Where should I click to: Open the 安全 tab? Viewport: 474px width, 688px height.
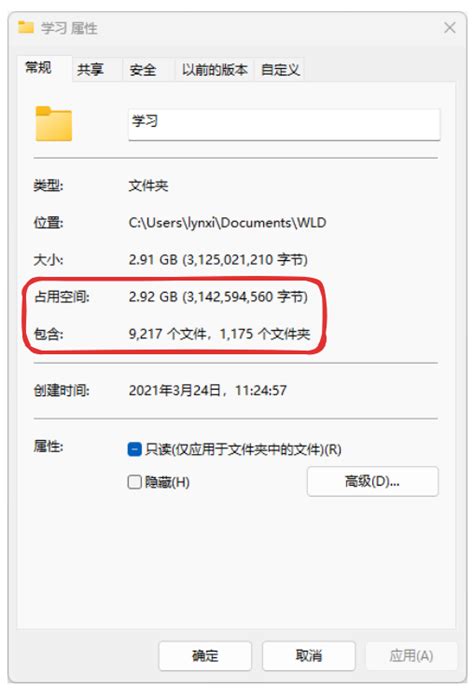[x=143, y=70]
